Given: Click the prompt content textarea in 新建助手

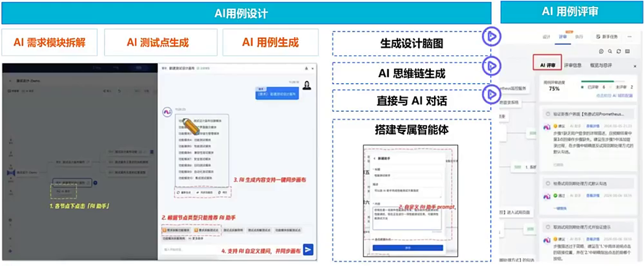Looking at the screenshot, I should pos(406,218).
